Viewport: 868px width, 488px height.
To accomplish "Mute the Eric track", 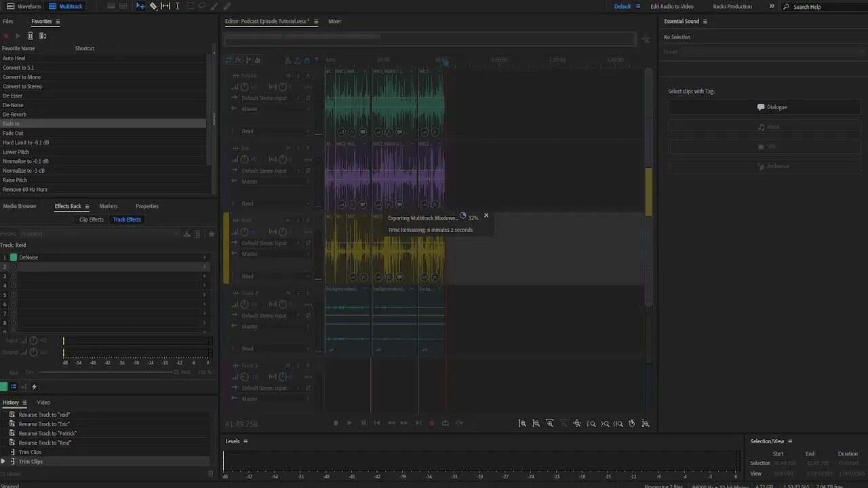I will click(x=288, y=148).
